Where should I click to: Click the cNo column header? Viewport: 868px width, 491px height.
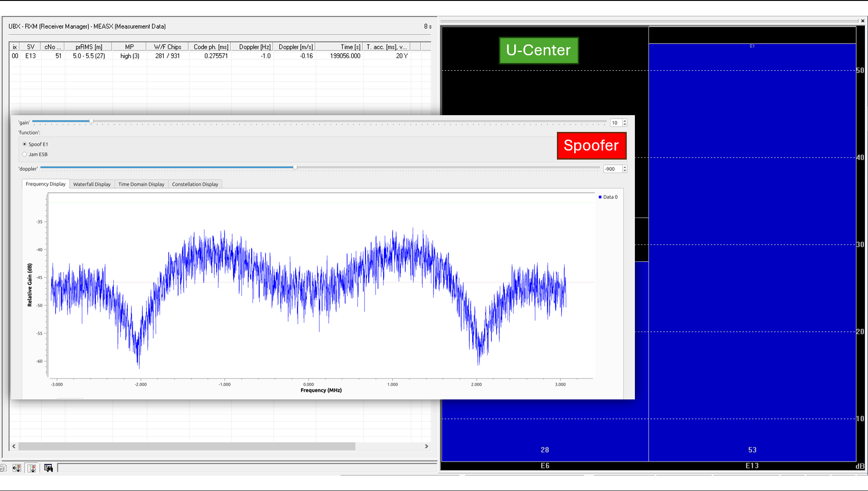click(53, 47)
